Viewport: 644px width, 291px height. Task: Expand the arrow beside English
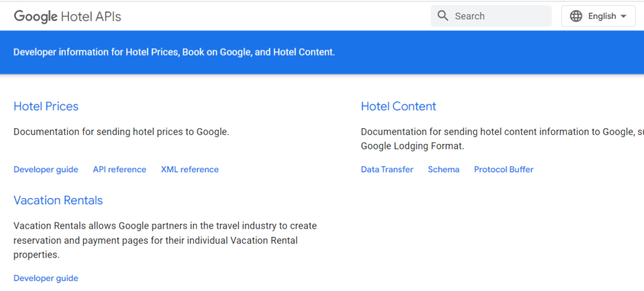pos(623,16)
